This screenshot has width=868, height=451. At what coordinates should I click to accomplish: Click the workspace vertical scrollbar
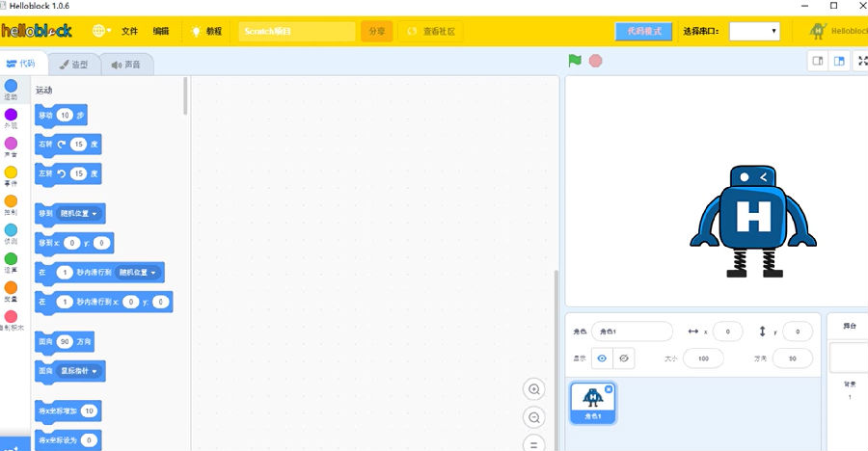coord(556,359)
